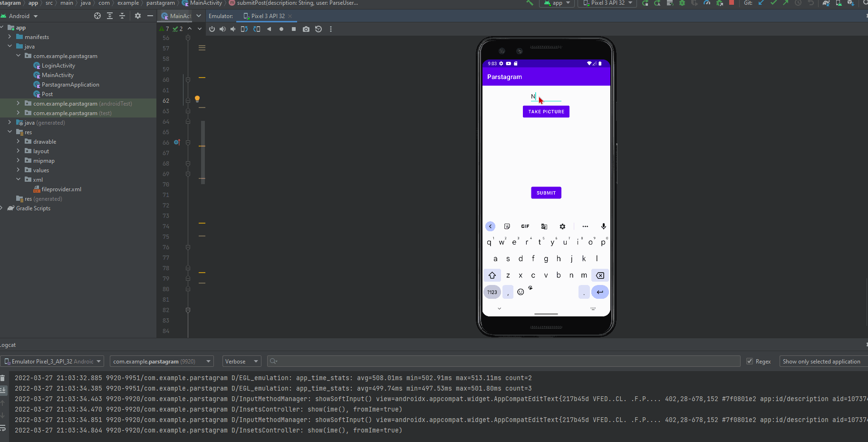The image size is (868, 442).
Task: Click the Git push arrow
Action: (786, 3)
